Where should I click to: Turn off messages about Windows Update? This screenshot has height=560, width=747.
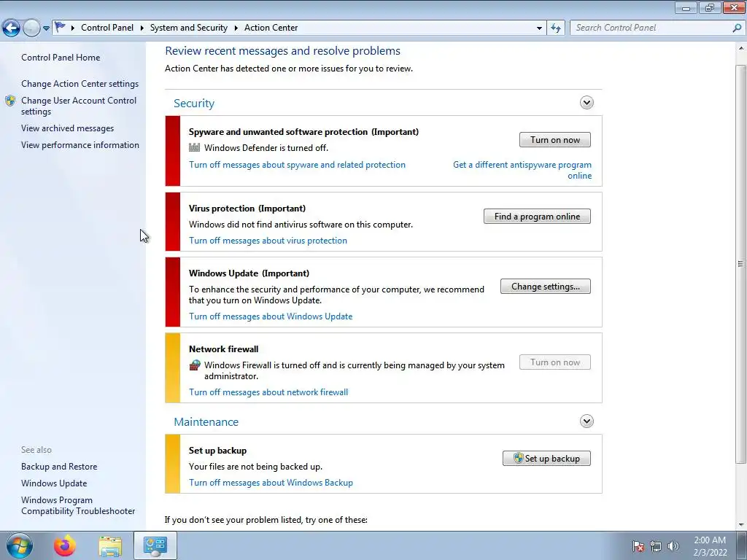(271, 316)
